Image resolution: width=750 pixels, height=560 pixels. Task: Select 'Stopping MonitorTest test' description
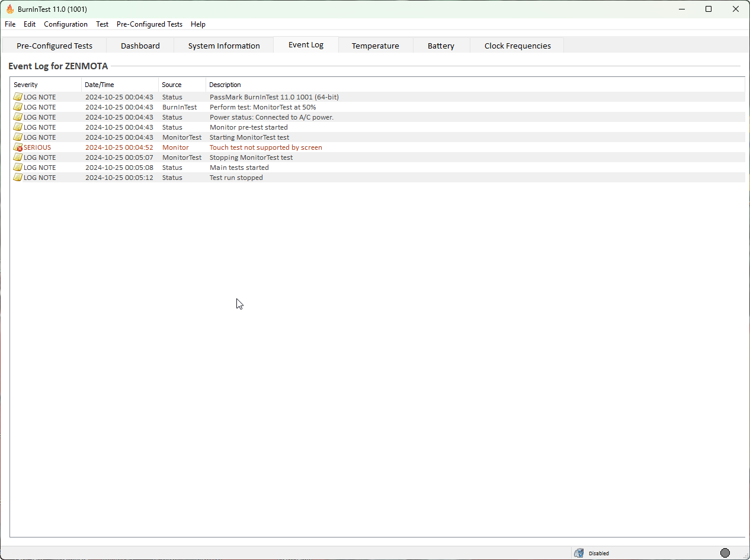point(251,157)
